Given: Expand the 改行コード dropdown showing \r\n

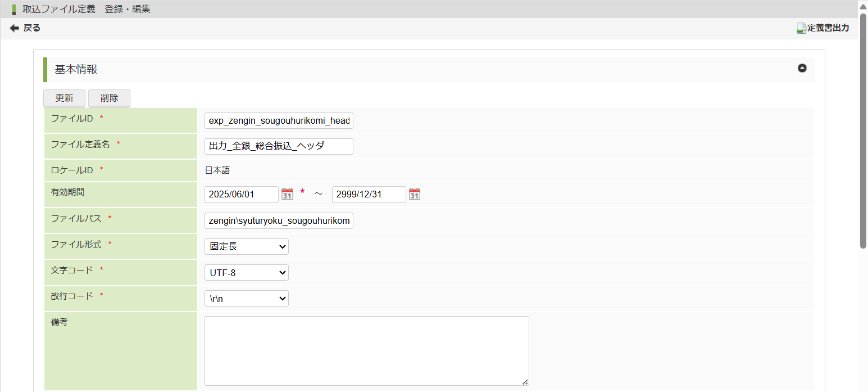Looking at the screenshot, I should point(246,299).
